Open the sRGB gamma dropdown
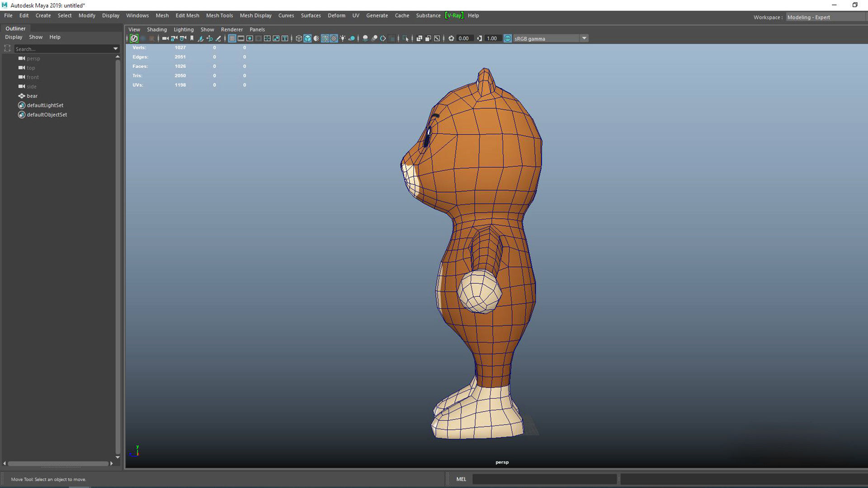 click(x=551, y=38)
